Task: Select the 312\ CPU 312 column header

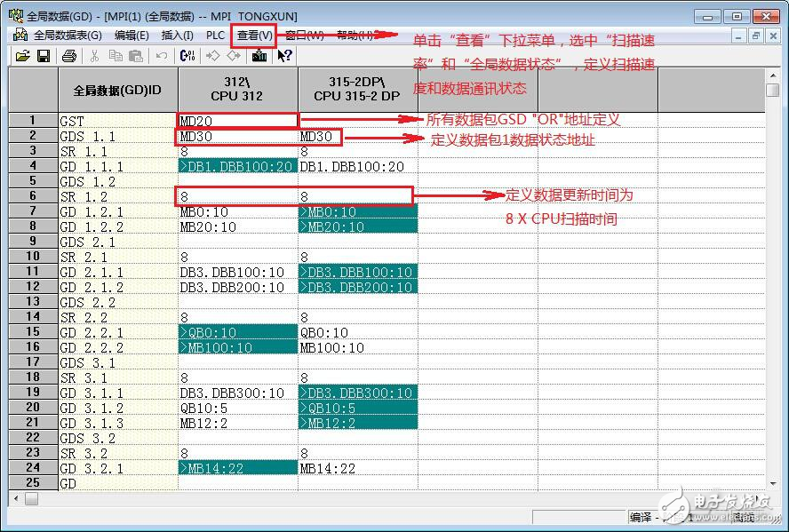Action: pyautogui.click(x=237, y=90)
